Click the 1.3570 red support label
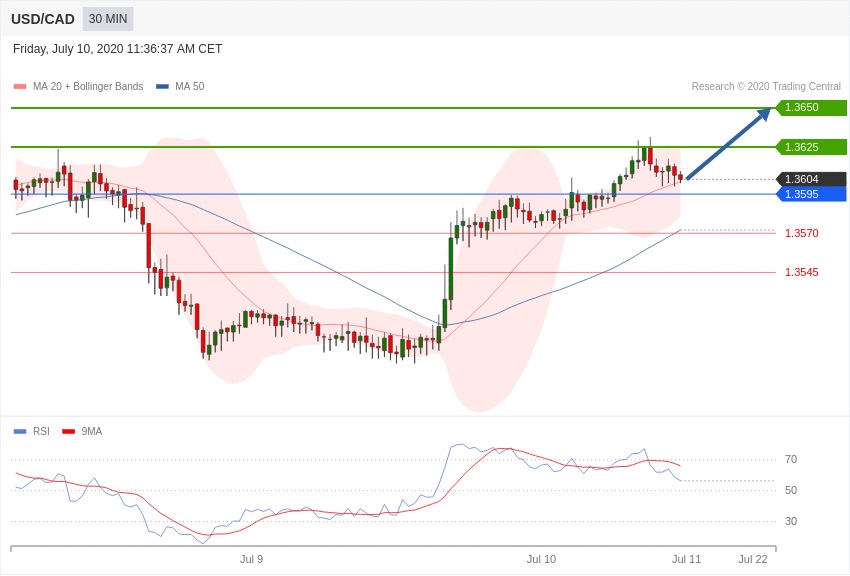This screenshot has height=576, width=850. [x=802, y=233]
